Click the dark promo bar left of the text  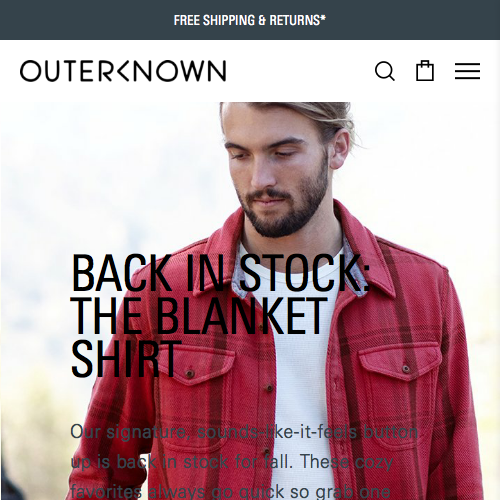pos(85,20)
